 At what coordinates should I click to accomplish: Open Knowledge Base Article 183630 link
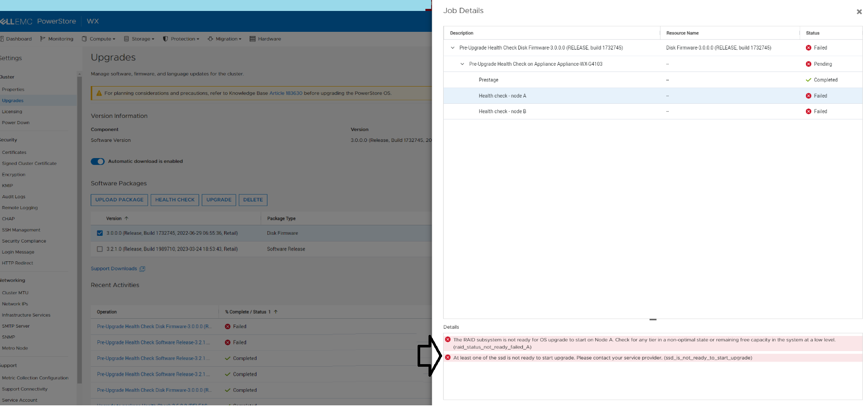pyautogui.click(x=286, y=93)
